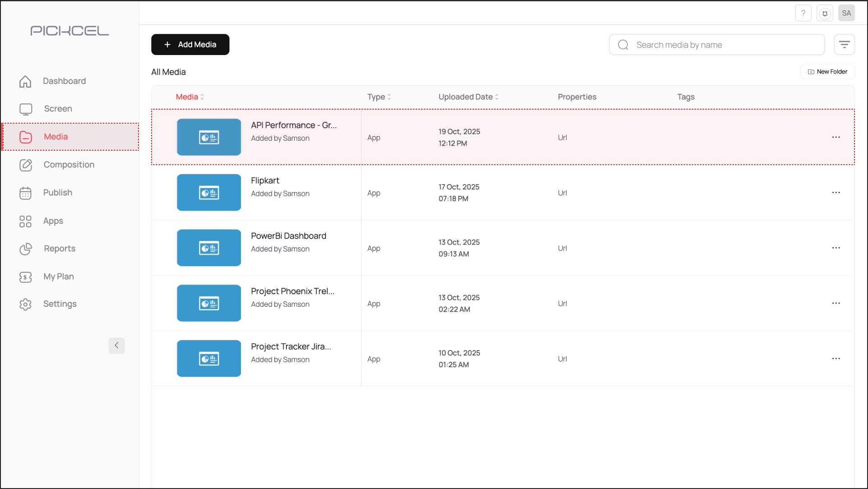Click the filter icon beside search
This screenshot has width=868, height=489.
coord(844,45)
